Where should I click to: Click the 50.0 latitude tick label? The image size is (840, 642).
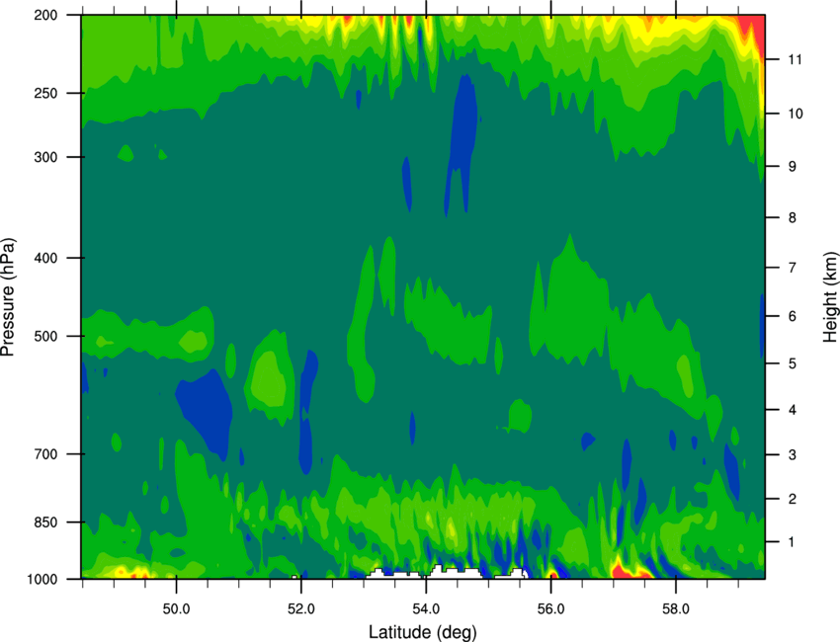tap(176, 609)
